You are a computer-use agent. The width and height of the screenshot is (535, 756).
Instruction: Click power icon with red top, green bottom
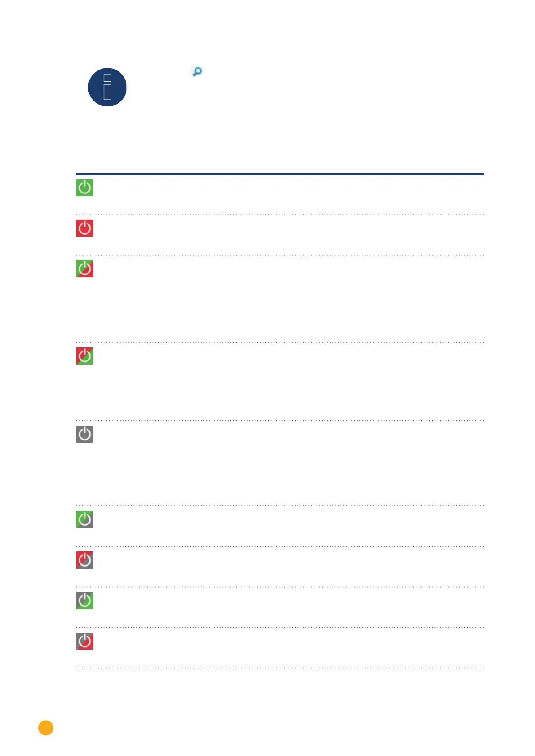85,356
